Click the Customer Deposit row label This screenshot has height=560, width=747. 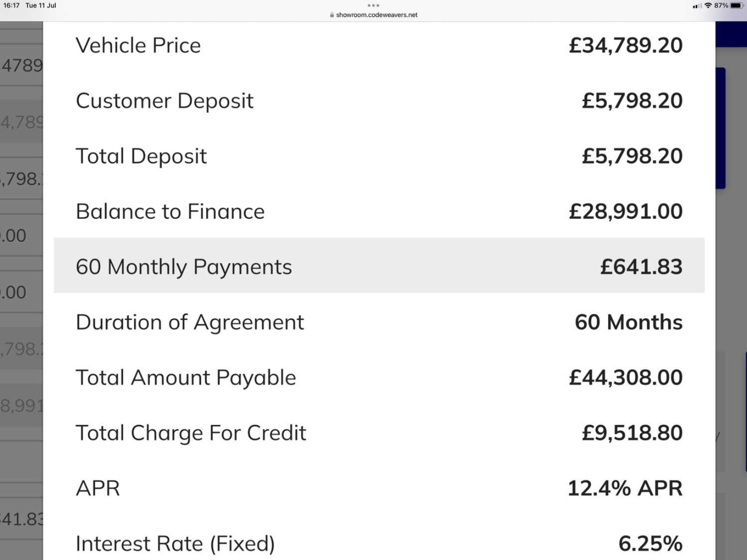pyautogui.click(x=165, y=101)
